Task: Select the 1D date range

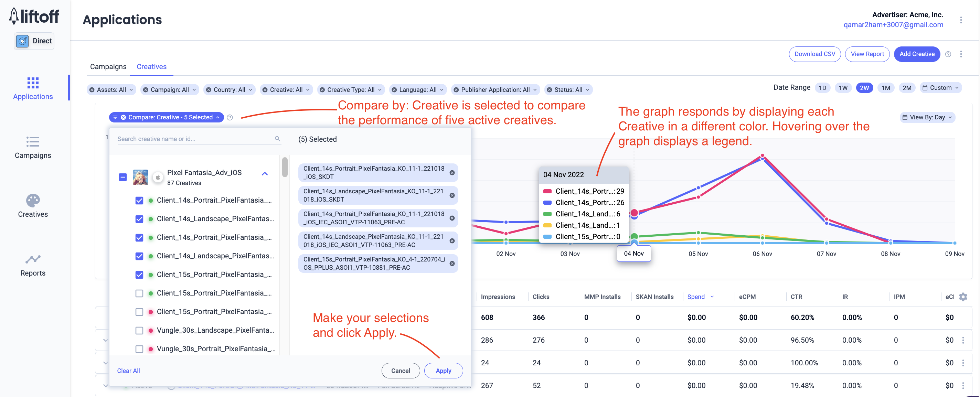Action: click(822, 88)
